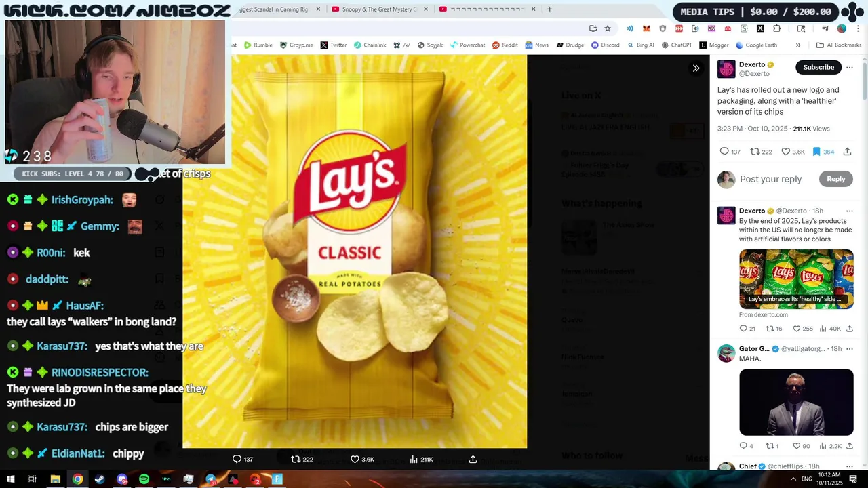Click the MetaMask fox extension icon

point(646,28)
